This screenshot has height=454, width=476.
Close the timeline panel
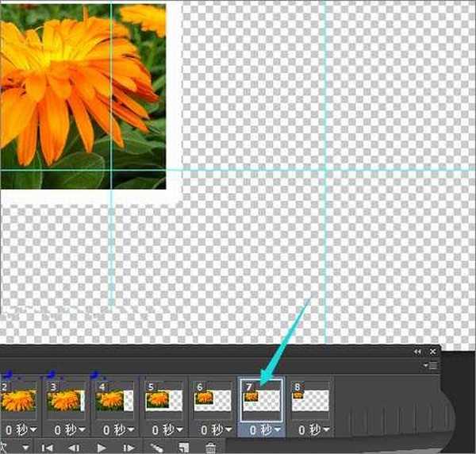(433, 351)
